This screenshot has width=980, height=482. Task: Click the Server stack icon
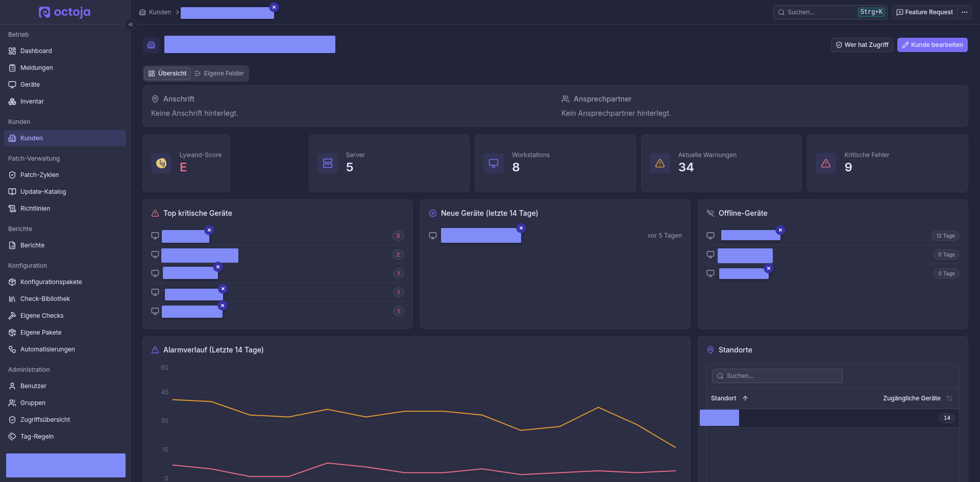[x=328, y=163]
